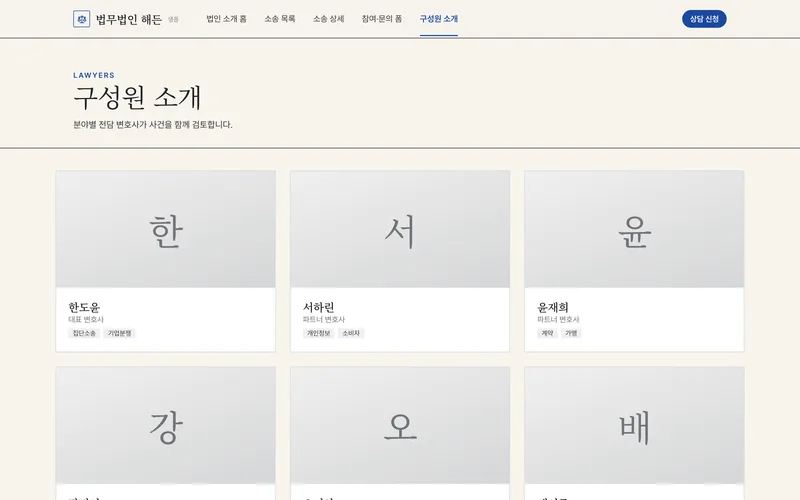Click 파트너 변호사 title under 윤재희
800x500 pixels.
coord(558,319)
